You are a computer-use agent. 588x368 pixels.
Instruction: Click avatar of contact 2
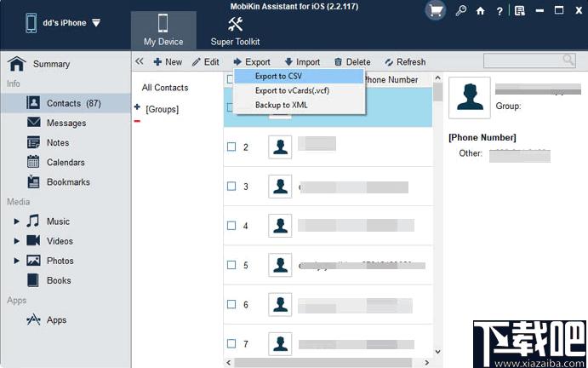[x=280, y=147]
